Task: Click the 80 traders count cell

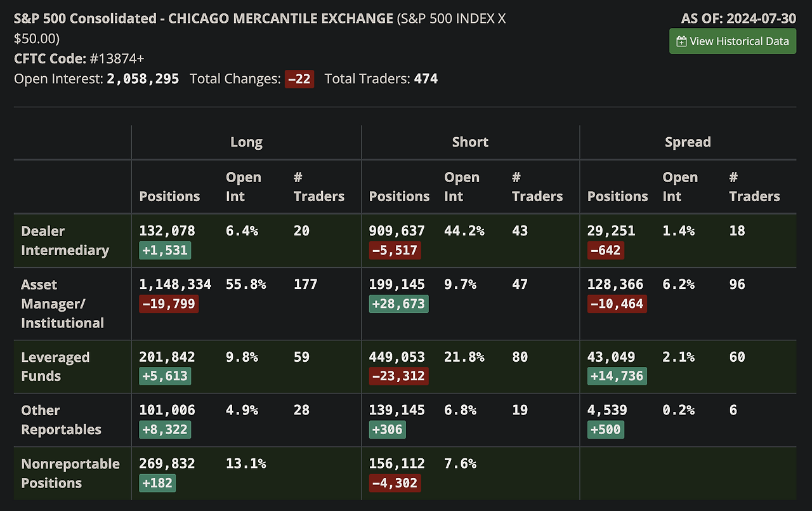Action: 520,357
